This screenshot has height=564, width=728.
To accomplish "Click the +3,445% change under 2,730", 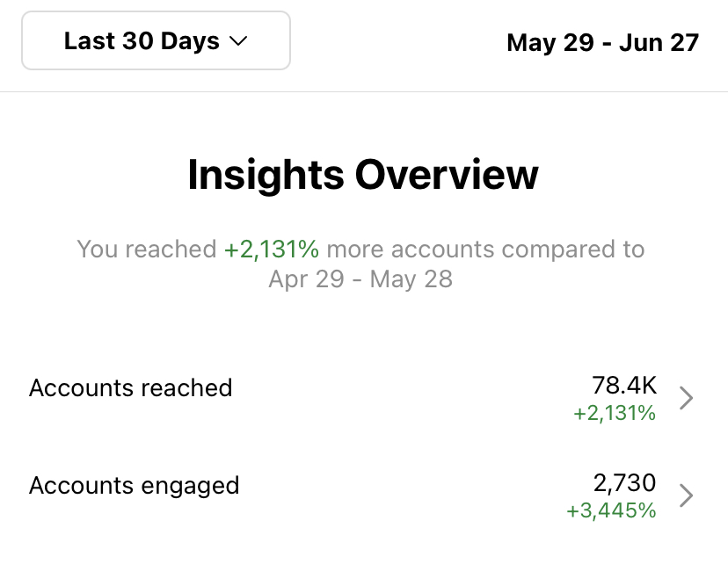I will (613, 510).
